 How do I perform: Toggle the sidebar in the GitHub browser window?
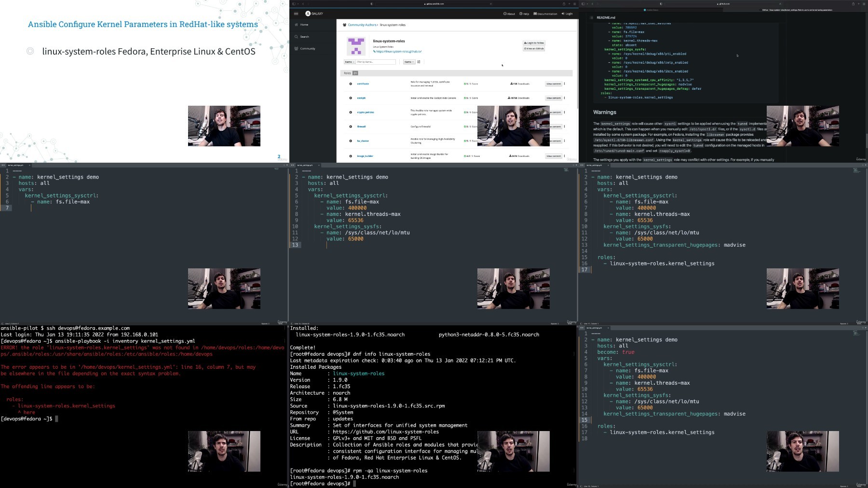click(583, 4)
